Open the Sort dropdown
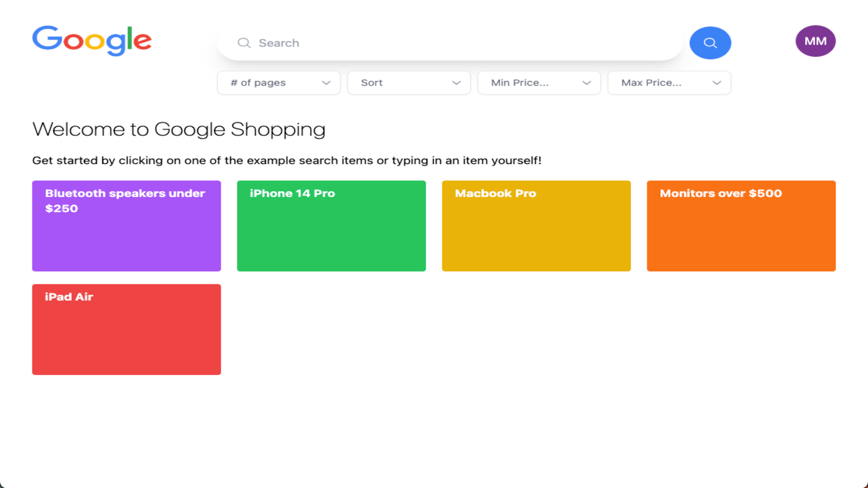Viewport: 868px width, 488px height. 409,83
